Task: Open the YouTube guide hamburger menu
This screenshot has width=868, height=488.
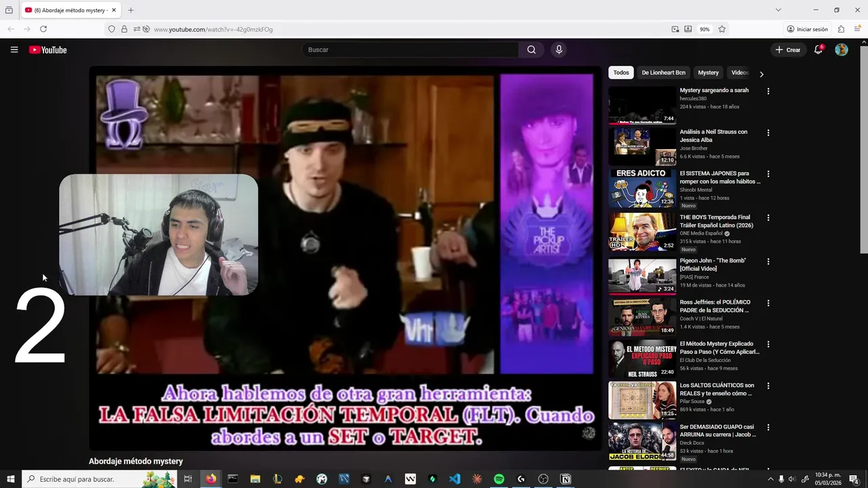Action: pyautogui.click(x=14, y=49)
